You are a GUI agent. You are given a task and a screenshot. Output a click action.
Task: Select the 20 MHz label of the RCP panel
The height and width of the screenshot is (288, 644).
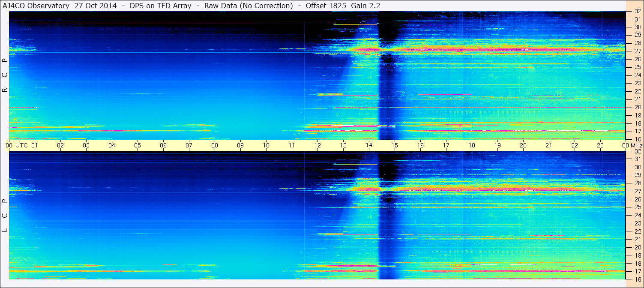point(638,107)
